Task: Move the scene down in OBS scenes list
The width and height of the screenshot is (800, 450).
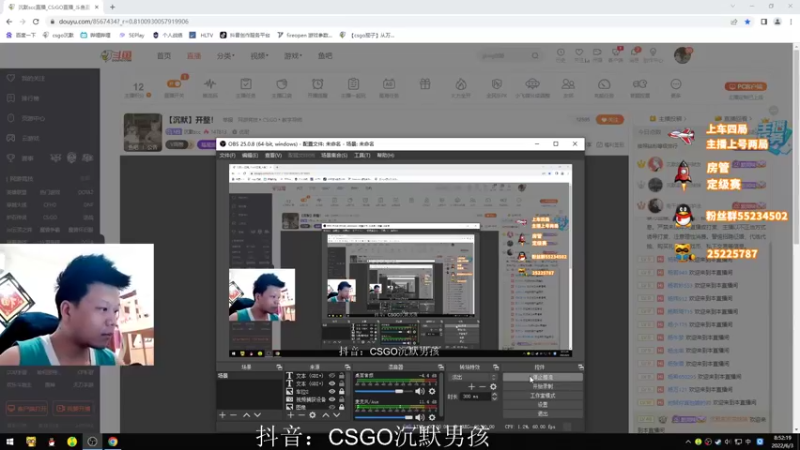Action: point(258,415)
